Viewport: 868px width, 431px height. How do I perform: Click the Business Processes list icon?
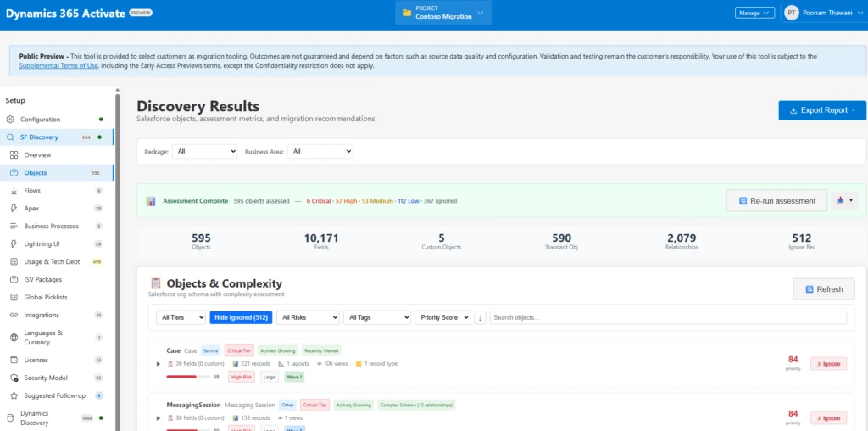[x=14, y=226]
